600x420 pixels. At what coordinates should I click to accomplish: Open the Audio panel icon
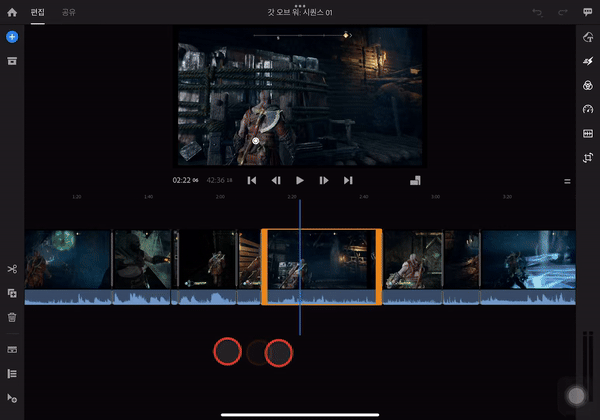point(588,133)
